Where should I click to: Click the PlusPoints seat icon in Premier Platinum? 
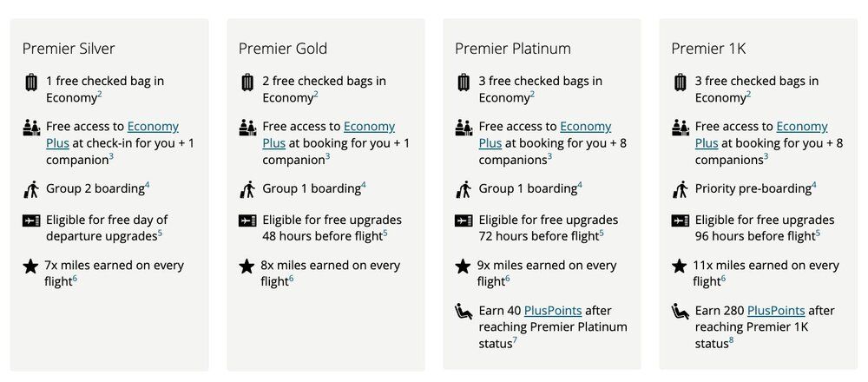point(464,311)
